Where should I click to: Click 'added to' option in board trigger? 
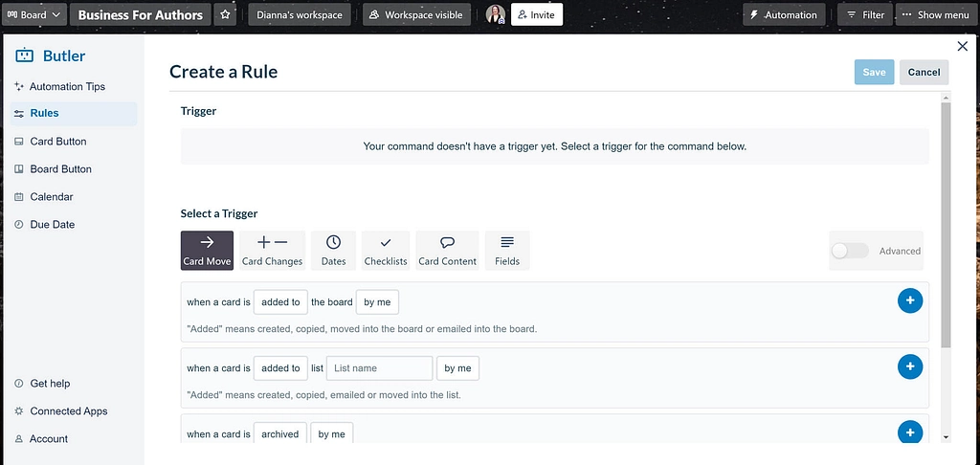click(x=280, y=302)
